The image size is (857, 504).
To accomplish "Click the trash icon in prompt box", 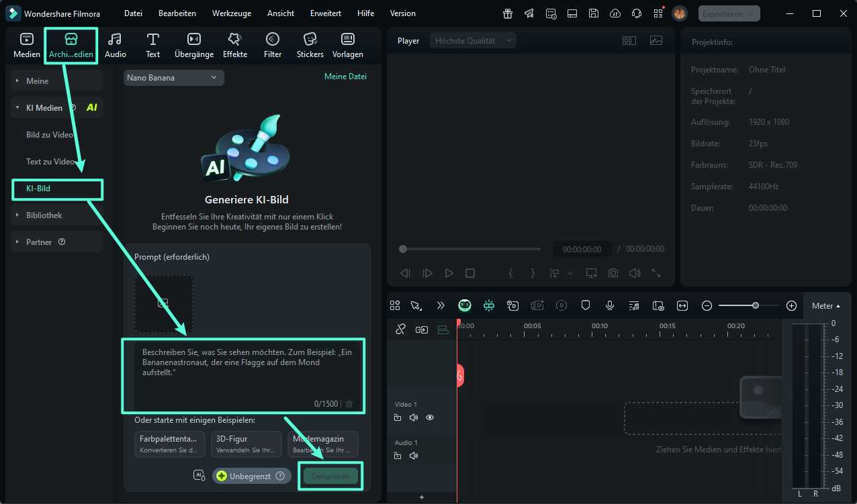I will [349, 404].
